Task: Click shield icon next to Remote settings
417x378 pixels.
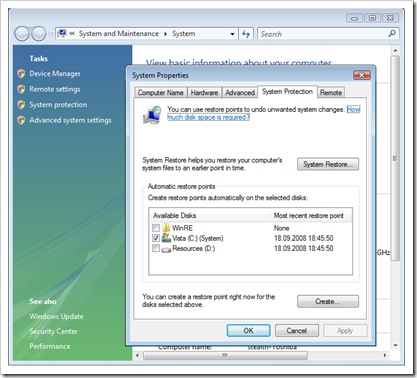Action: pos(21,89)
